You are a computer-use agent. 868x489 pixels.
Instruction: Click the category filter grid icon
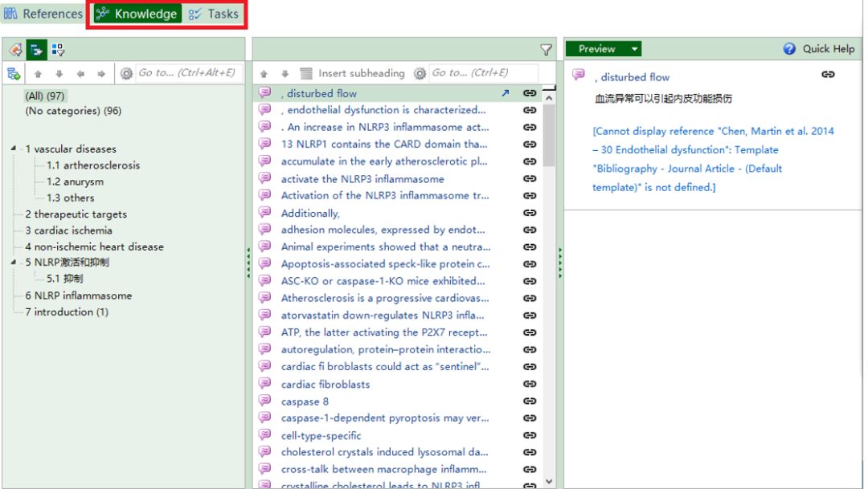tap(58, 50)
